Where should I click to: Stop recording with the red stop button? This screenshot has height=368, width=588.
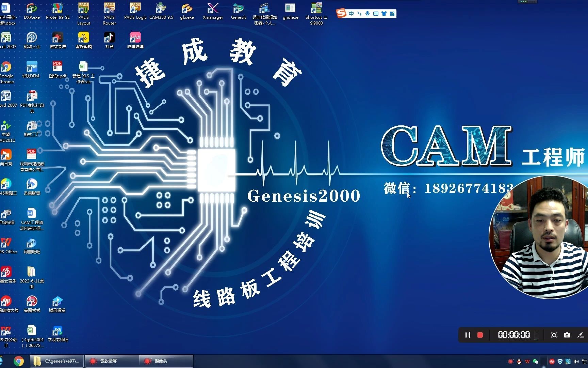coord(480,335)
